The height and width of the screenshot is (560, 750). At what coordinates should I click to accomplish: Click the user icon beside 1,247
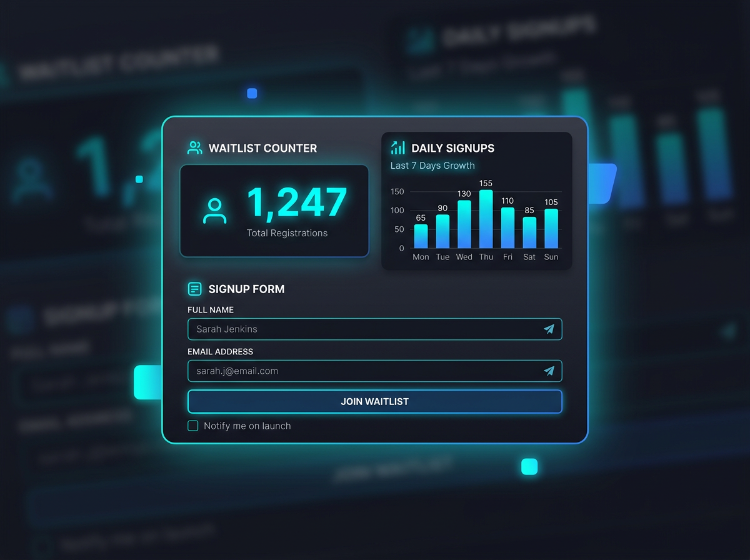coord(215,211)
